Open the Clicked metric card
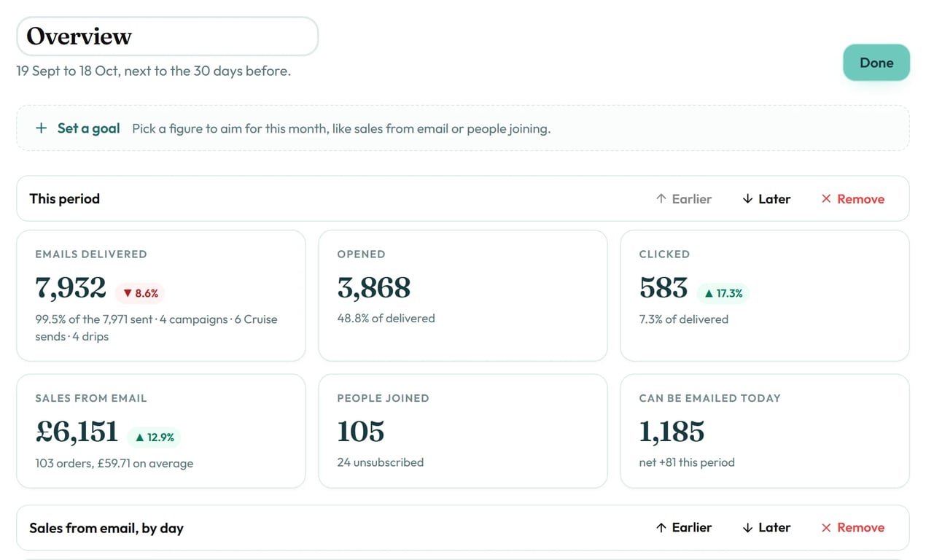The width and height of the screenshot is (926, 560). coord(765,296)
